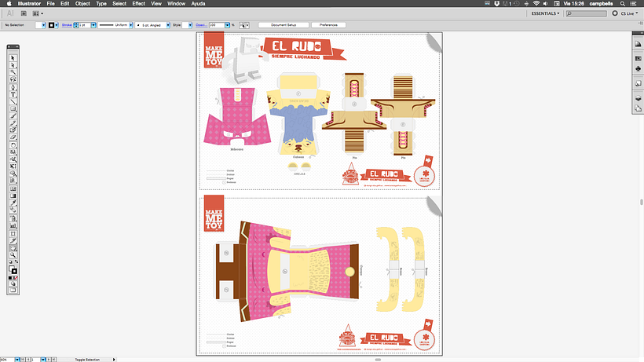Image resolution: width=644 pixels, height=362 pixels.
Task: Select the Selection tool (black arrow)
Action: (13, 58)
